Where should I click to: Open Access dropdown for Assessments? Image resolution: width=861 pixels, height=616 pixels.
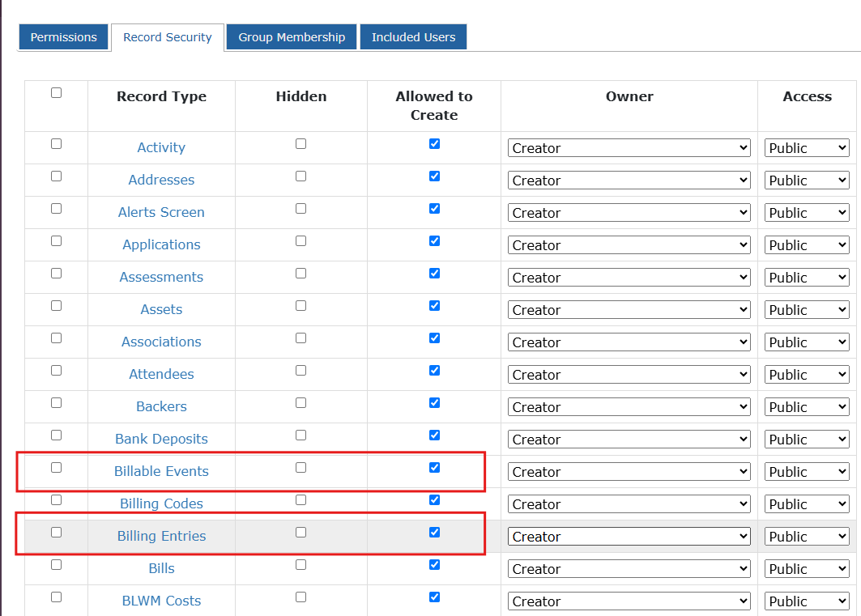(x=808, y=278)
